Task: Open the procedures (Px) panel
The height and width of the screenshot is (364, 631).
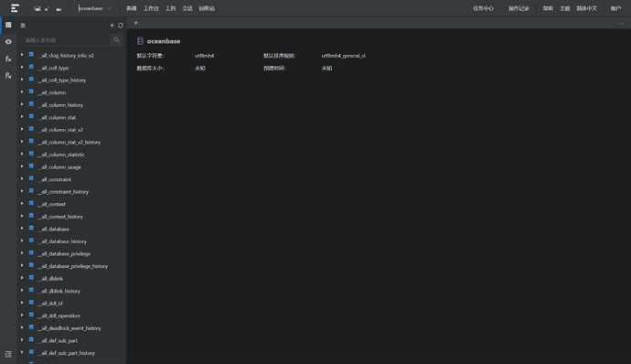Action: (x=8, y=76)
